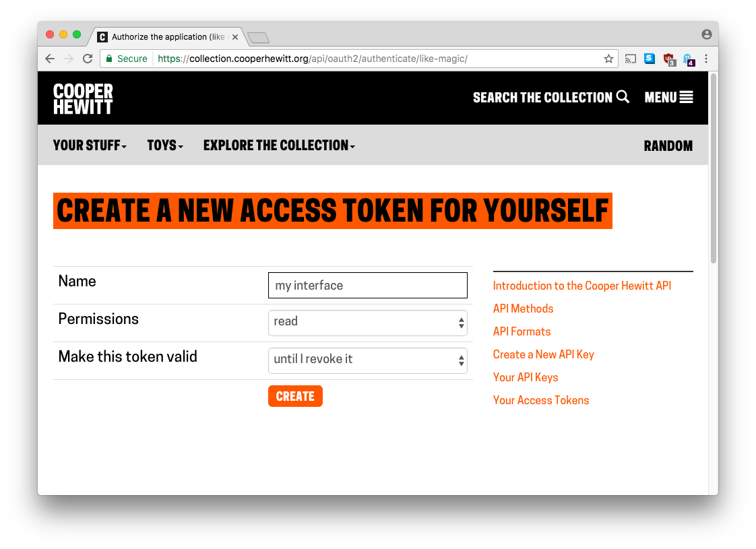Reload the page with refresh icon
This screenshot has width=756, height=549.
pyautogui.click(x=88, y=59)
